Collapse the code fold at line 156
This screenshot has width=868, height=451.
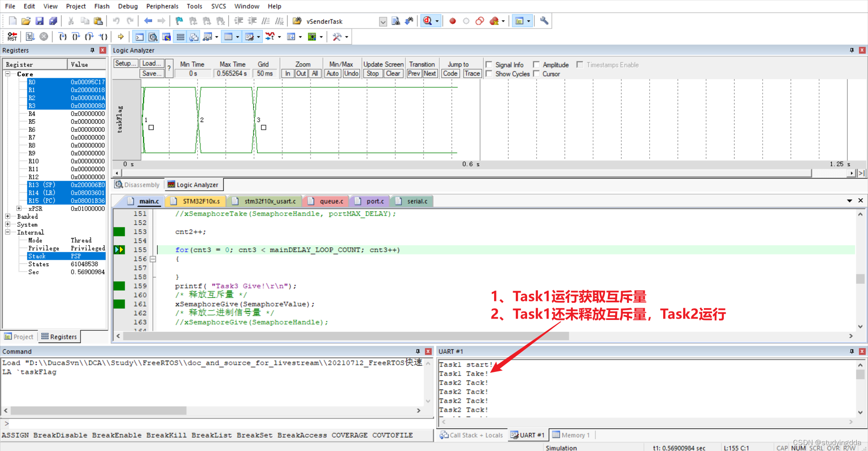(153, 259)
